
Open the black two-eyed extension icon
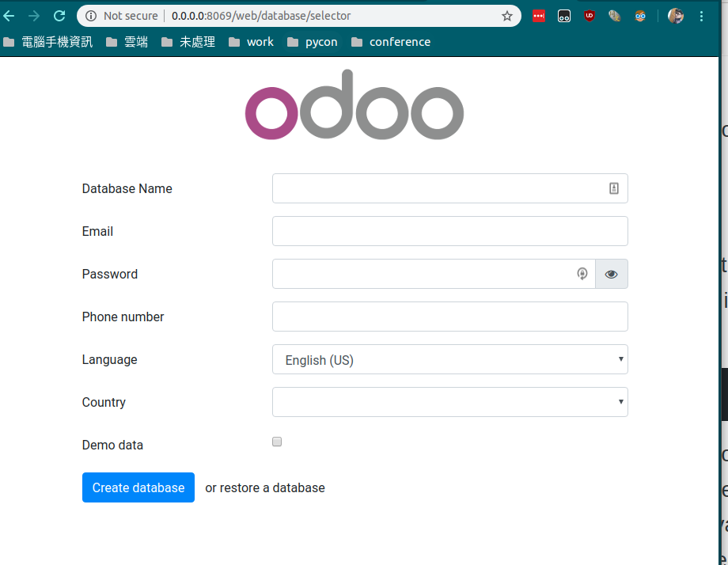[564, 17]
